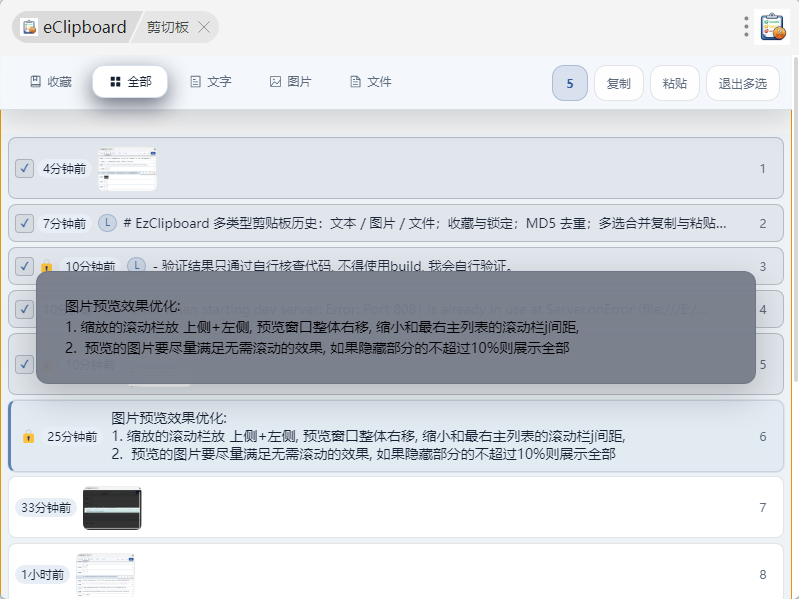
Task: Click the L badge on the 7分钟前 item
Action: [107, 223]
